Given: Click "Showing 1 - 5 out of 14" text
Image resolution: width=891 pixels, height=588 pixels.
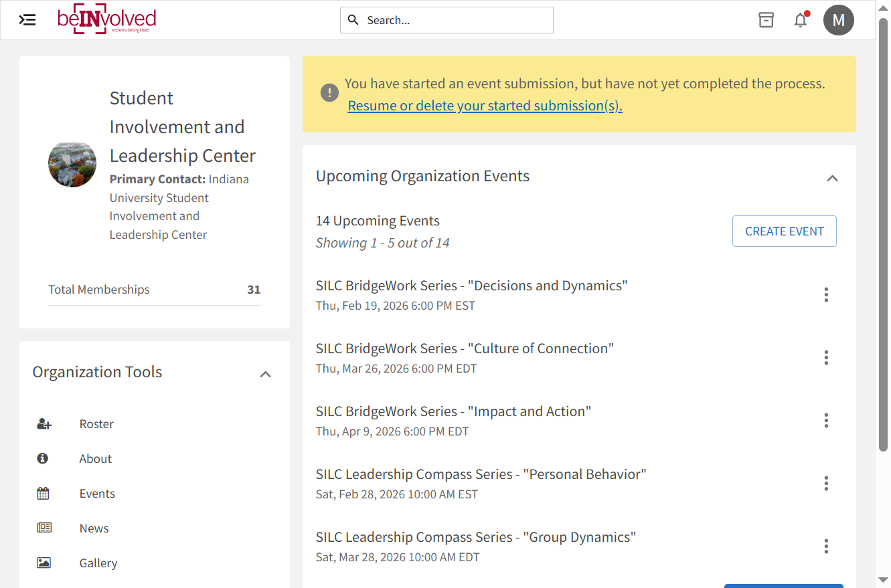Looking at the screenshot, I should 383,243.
